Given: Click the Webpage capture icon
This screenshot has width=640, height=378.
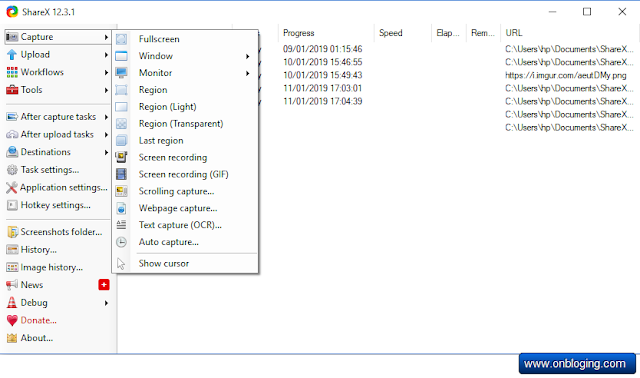Looking at the screenshot, I should [x=121, y=208].
